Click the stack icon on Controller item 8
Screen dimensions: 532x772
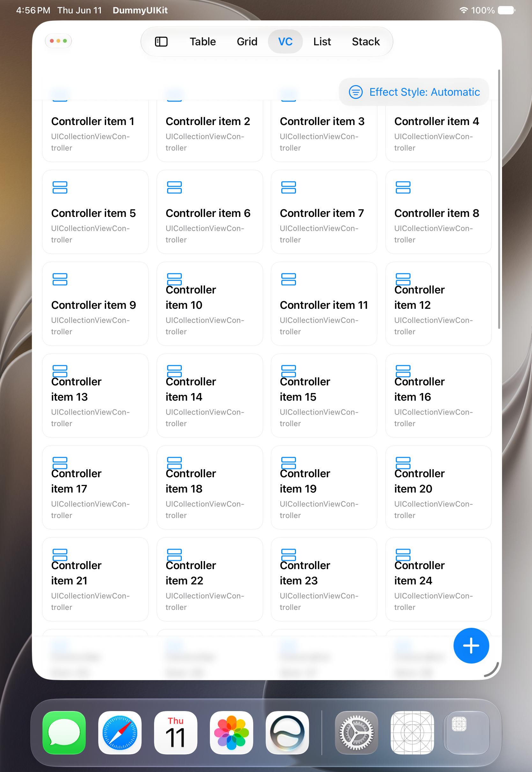(403, 187)
